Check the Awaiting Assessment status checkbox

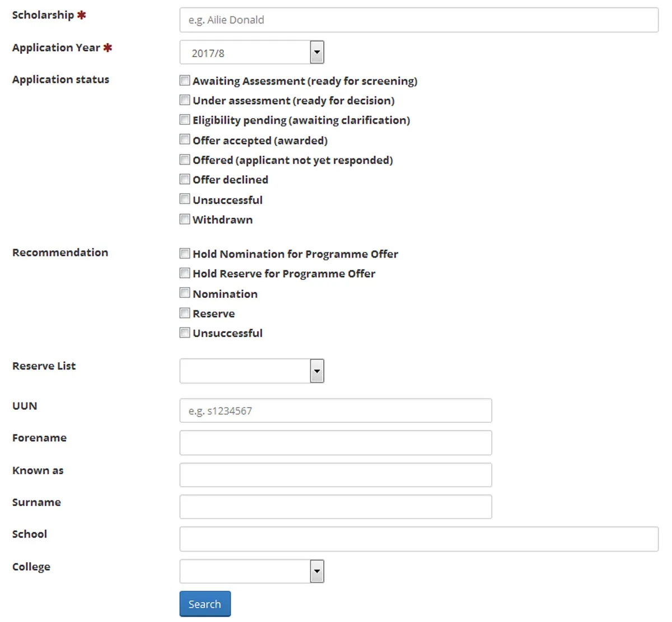click(185, 80)
